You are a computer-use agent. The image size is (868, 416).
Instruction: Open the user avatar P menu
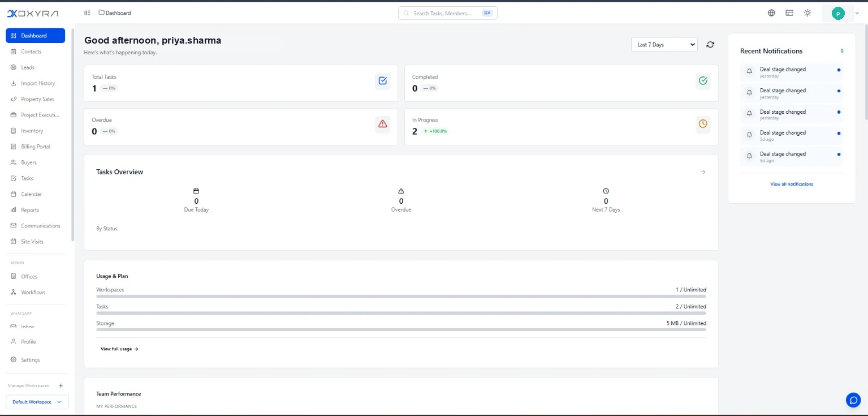click(839, 13)
